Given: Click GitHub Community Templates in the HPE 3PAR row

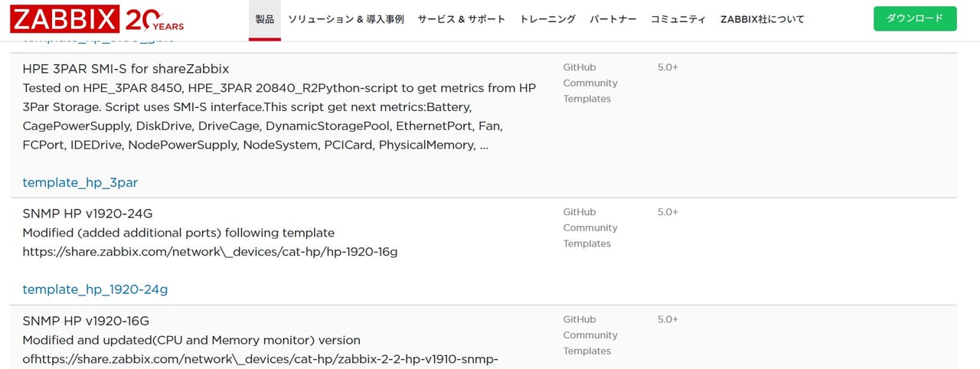Looking at the screenshot, I should pos(590,83).
